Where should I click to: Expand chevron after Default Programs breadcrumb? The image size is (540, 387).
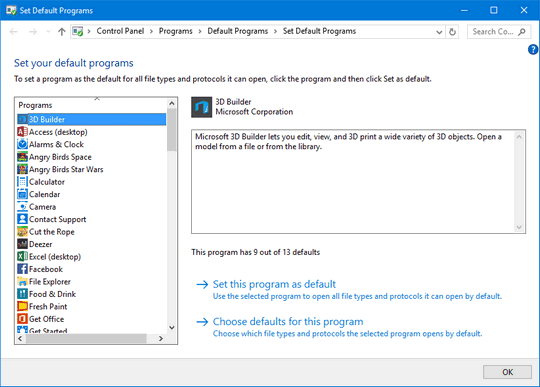pyautogui.click(x=275, y=32)
